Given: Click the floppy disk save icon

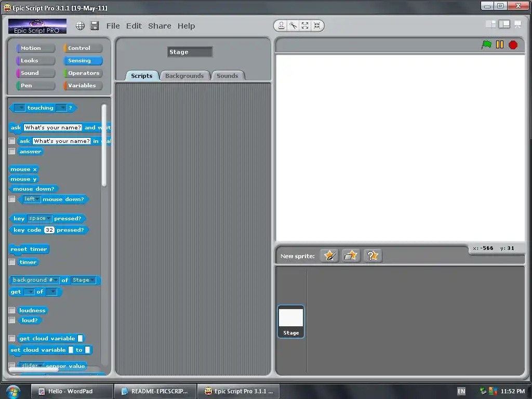Looking at the screenshot, I should [95, 26].
